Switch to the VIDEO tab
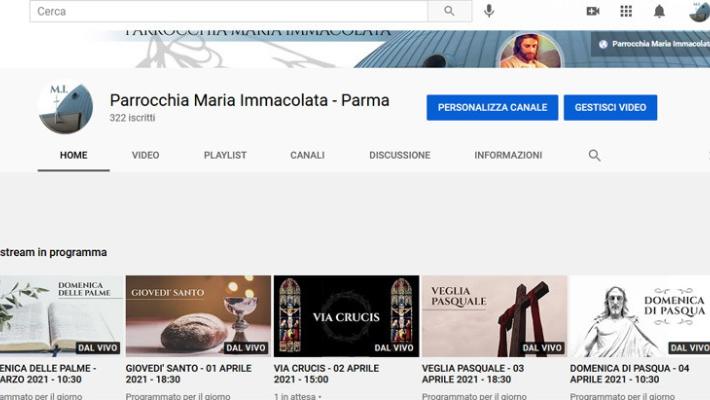Viewport: 710px width, 400px height. (145, 155)
